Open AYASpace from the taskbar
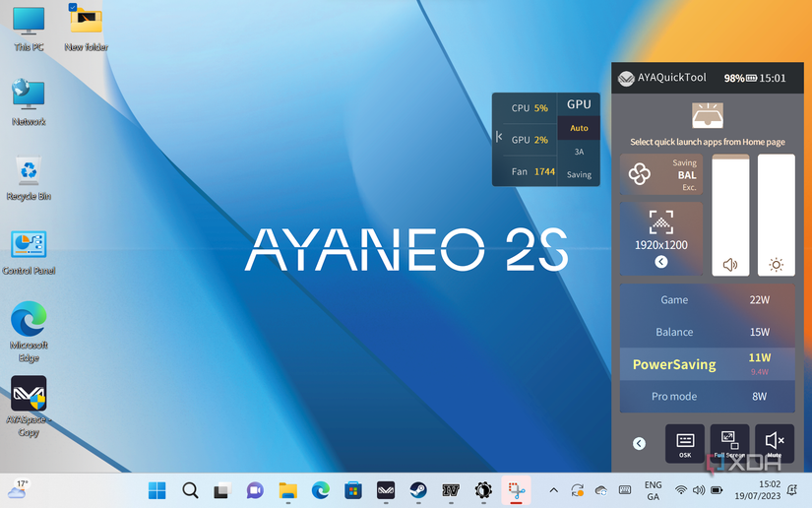This screenshot has width=812, height=508. tap(386, 490)
